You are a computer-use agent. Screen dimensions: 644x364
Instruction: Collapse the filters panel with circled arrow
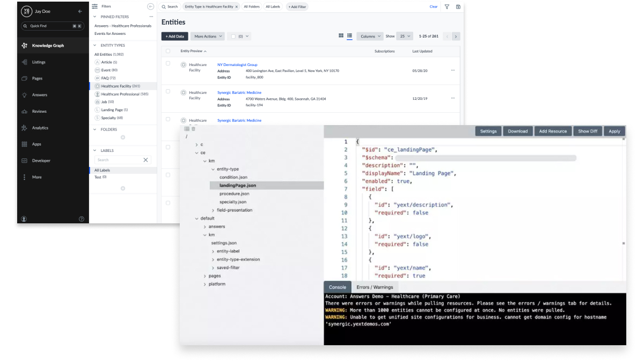(x=150, y=6)
